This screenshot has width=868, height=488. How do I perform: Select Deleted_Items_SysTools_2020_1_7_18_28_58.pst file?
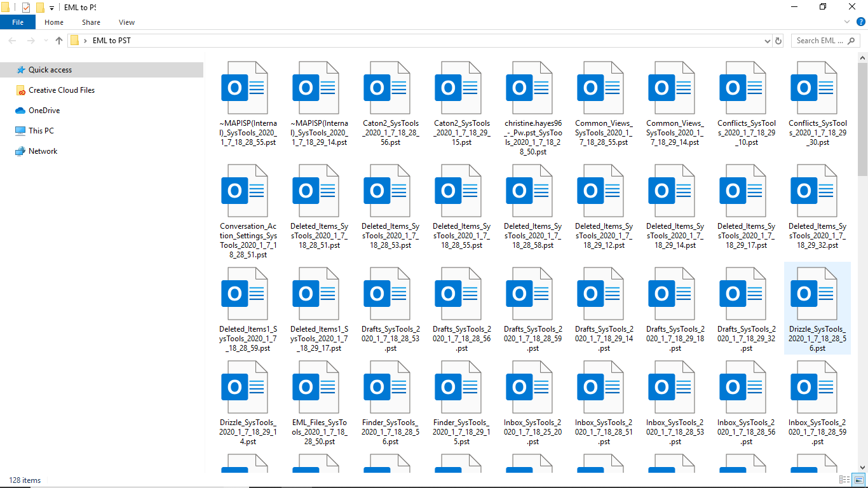pos(532,207)
